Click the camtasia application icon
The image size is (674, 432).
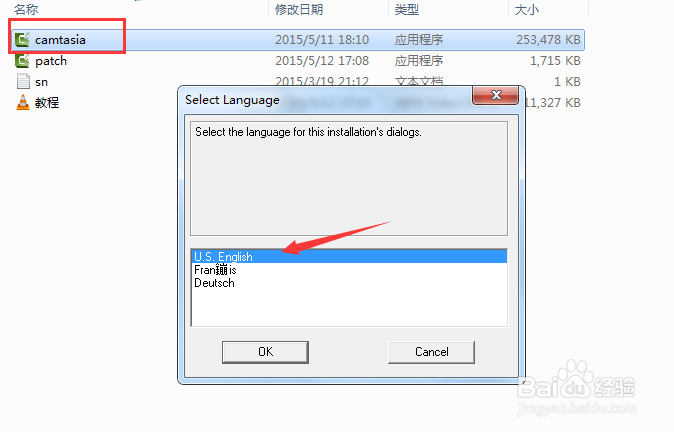click(x=22, y=40)
